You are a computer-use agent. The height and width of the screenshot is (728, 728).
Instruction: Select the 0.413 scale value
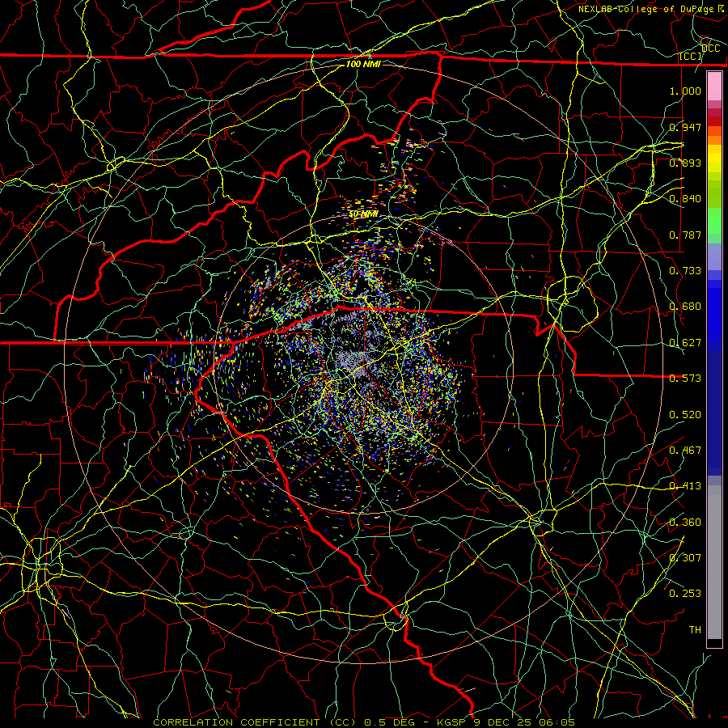(x=685, y=486)
